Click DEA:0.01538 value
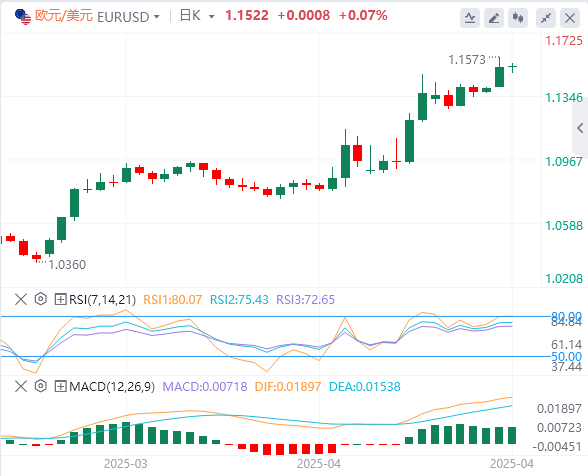588x476 pixels. (x=364, y=386)
